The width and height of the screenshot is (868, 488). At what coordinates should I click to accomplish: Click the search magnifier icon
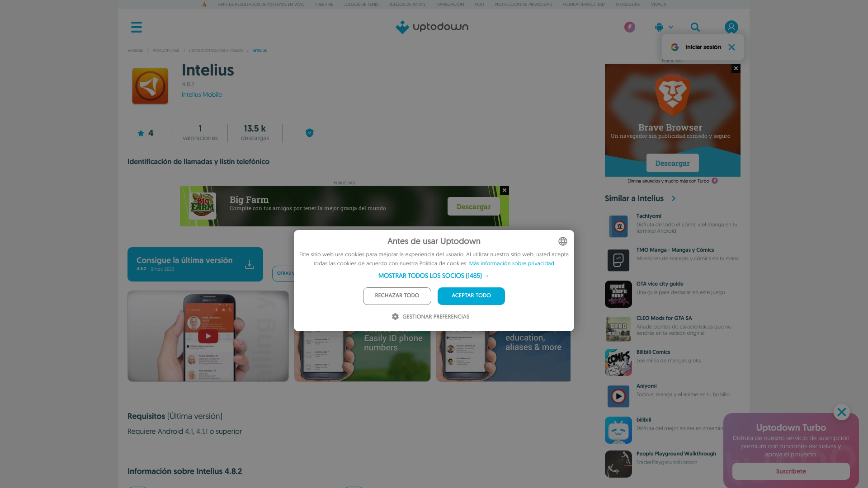click(695, 27)
